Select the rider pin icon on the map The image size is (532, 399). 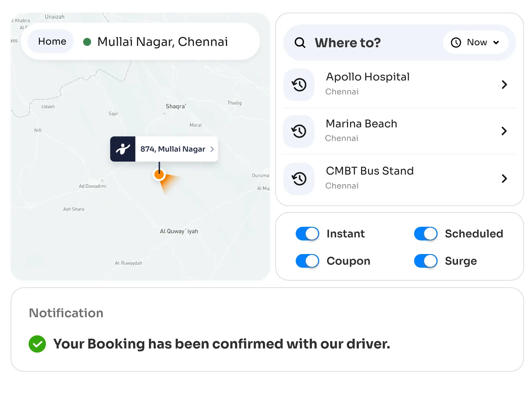122,149
